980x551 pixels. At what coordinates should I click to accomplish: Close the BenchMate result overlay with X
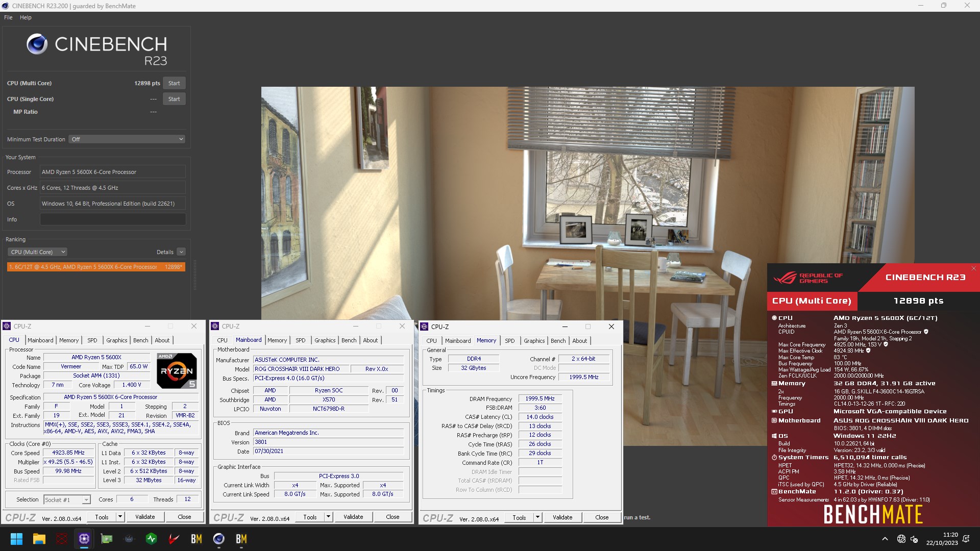(x=973, y=268)
